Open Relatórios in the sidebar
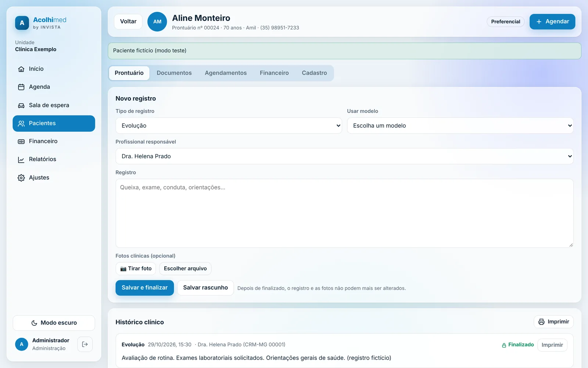The height and width of the screenshot is (368, 588). point(54,159)
